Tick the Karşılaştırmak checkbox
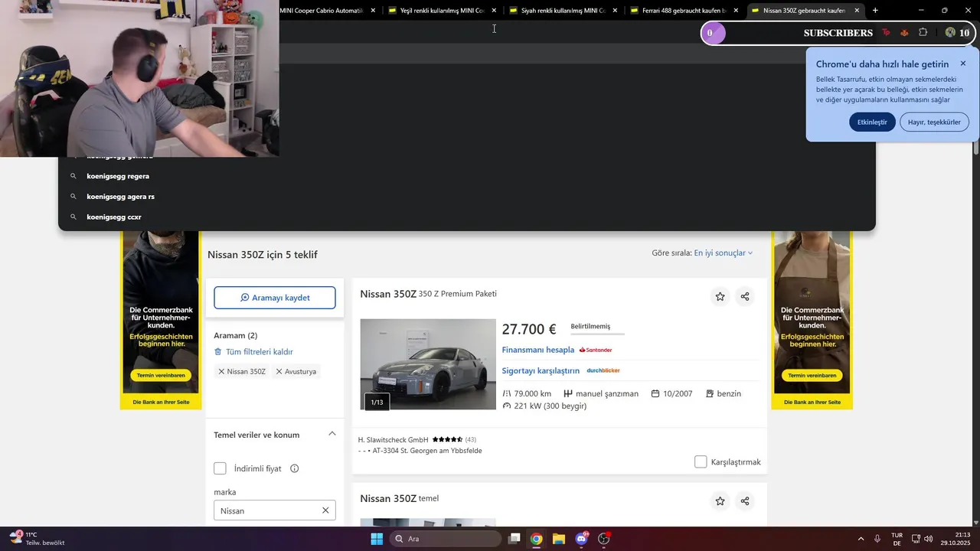 click(701, 461)
